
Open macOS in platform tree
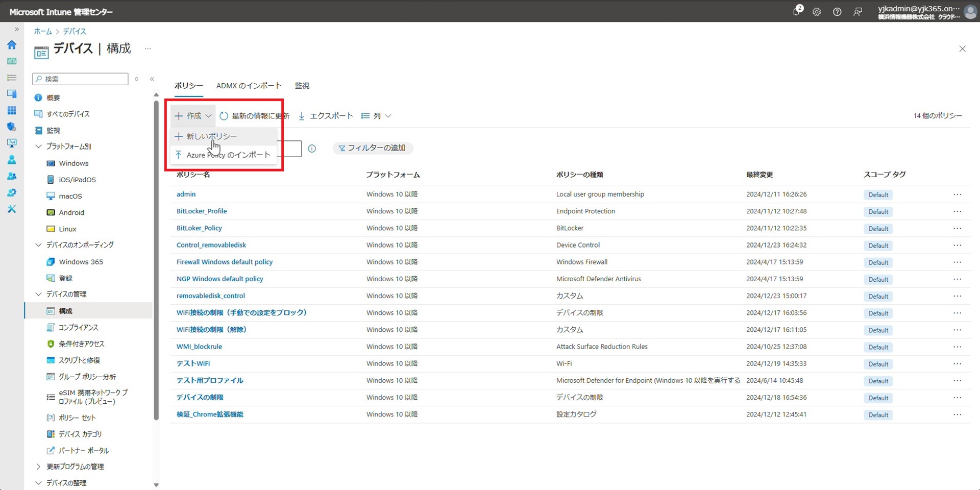point(70,196)
